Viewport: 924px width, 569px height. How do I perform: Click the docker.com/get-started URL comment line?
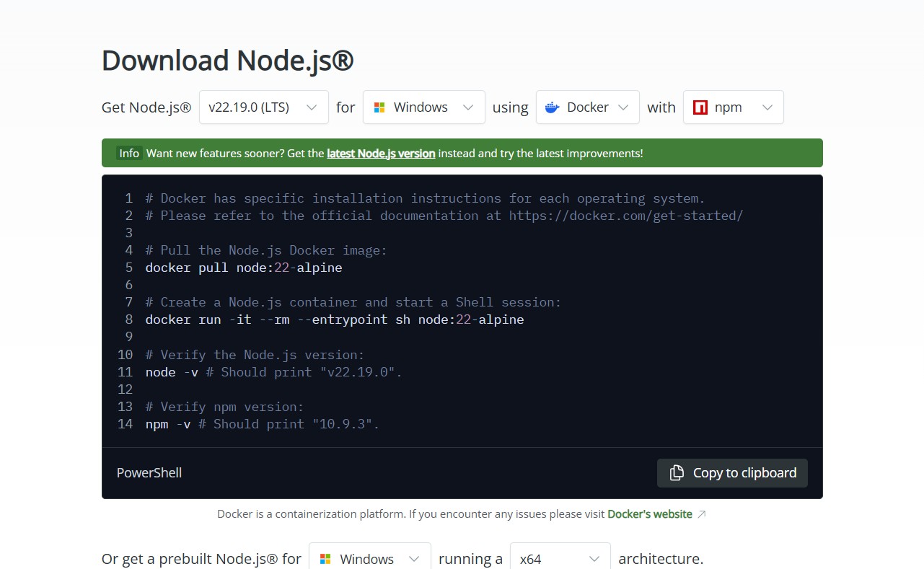tap(444, 216)
